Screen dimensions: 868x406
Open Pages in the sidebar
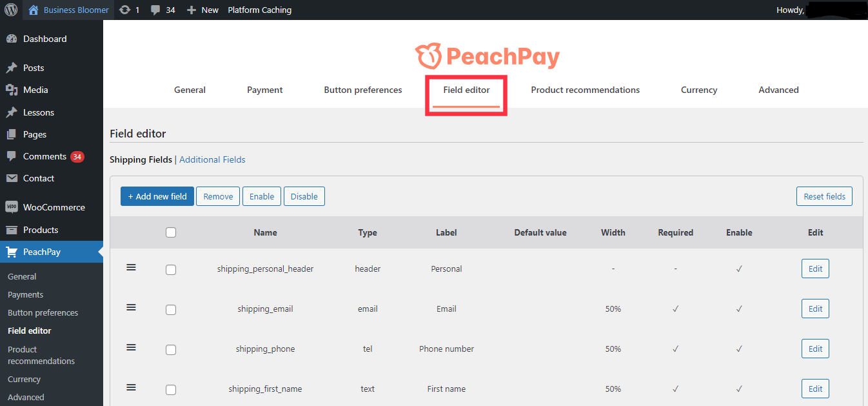coord(35,134)
